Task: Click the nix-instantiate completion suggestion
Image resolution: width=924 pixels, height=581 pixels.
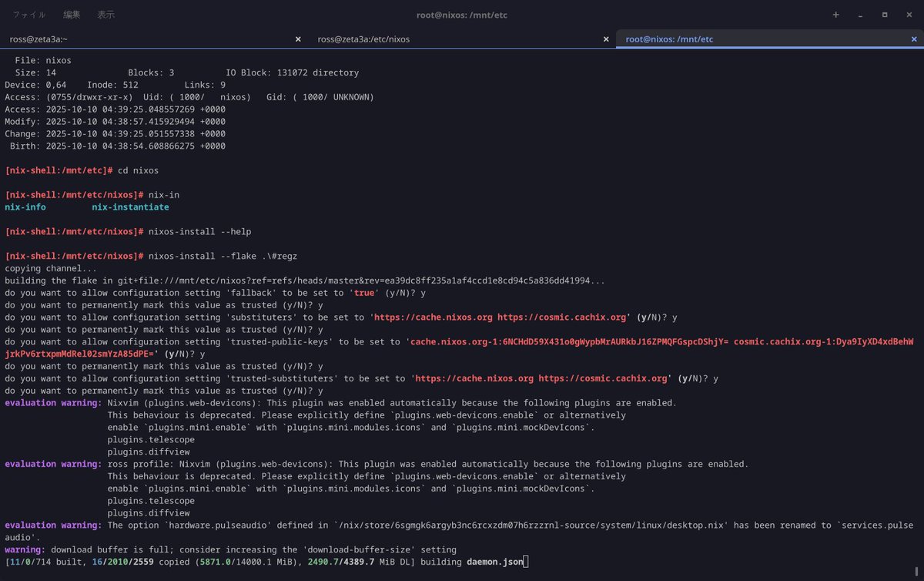Action: tap(130, 207)
